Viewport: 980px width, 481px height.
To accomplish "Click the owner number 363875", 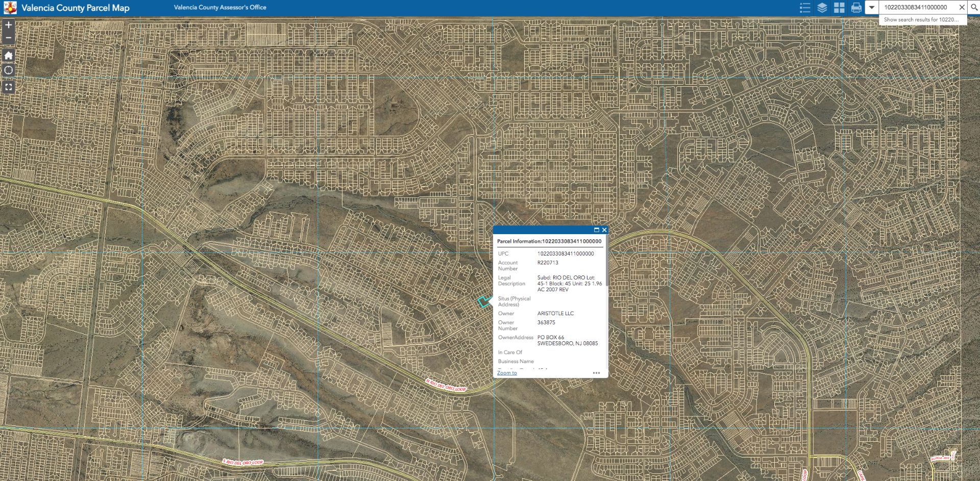I will point(546,322).
